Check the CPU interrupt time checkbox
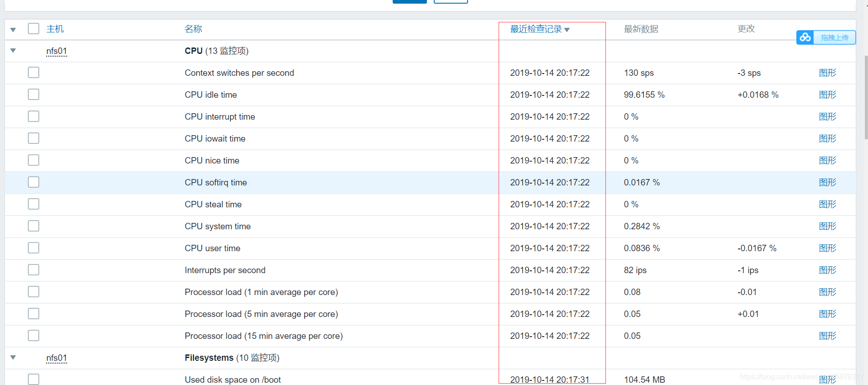Image resolution: width=868 pixels, height=385 pixels. 33,116
